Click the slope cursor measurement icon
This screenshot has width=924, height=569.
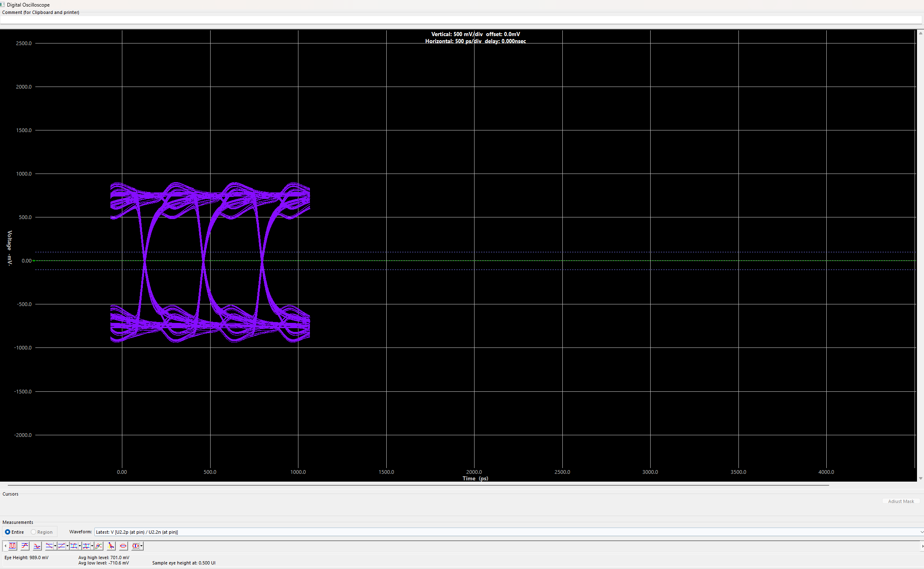111,546
